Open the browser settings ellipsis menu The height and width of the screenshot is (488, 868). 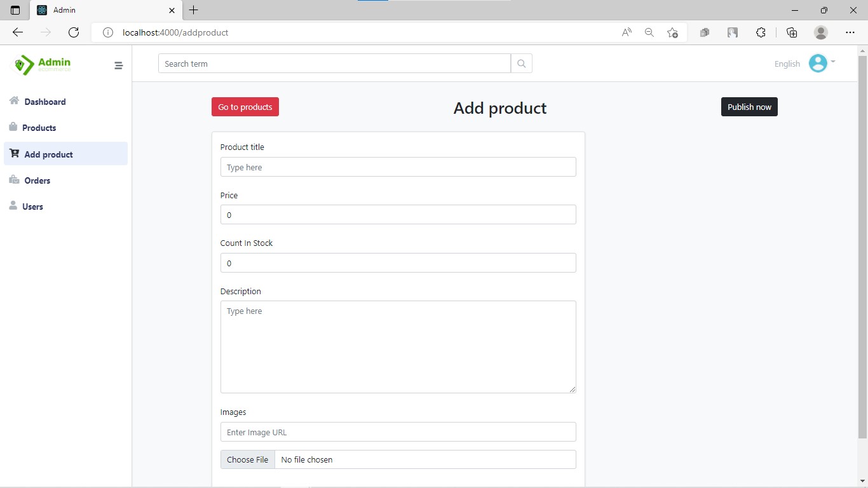(x=850, y=32)
